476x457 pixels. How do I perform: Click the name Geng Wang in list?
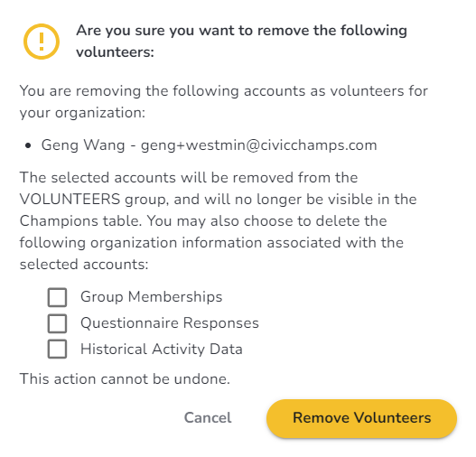[83, 145]
